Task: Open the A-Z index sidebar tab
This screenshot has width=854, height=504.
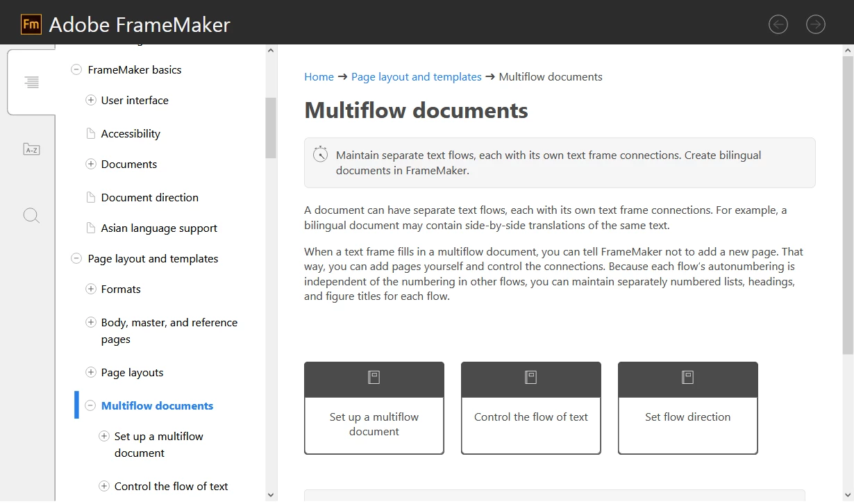Action: point(31,149)
